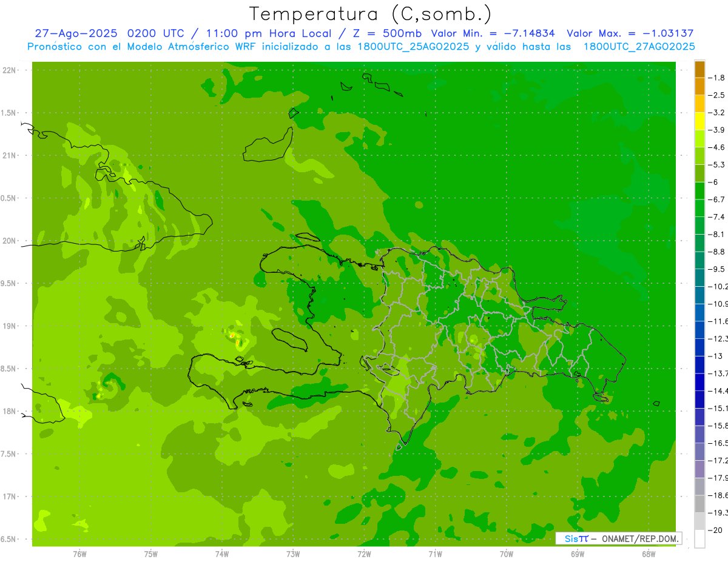Click the '73W' longitude label
728x562 pixels.
pyautogui.click(x=293, y=554)
